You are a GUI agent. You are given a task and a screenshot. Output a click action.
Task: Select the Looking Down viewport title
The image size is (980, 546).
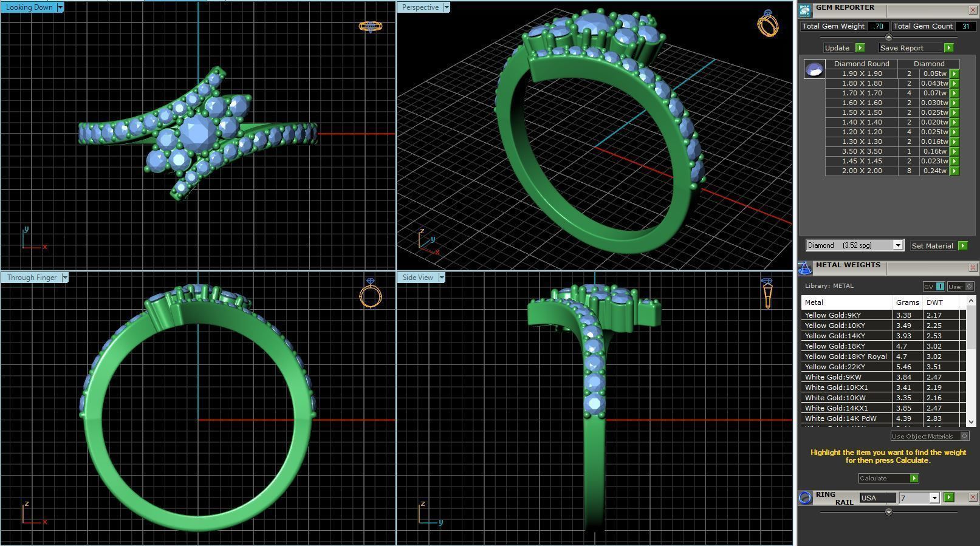click(x=29, y=7)
